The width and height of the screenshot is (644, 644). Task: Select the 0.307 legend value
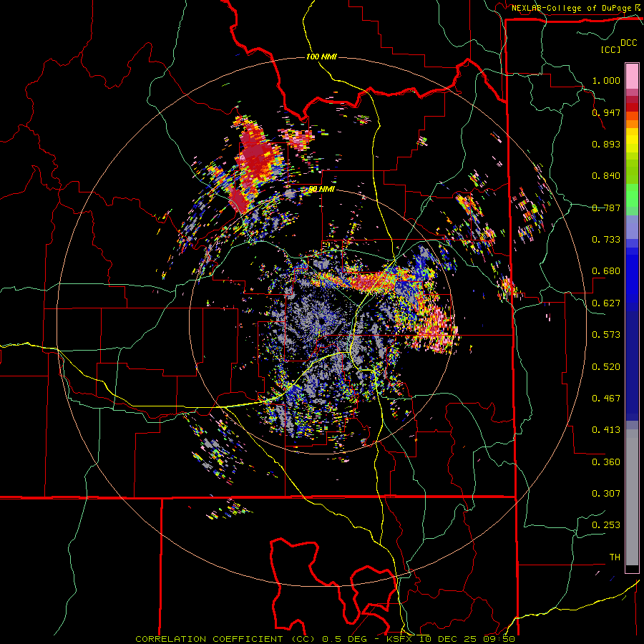pos(606,494)
